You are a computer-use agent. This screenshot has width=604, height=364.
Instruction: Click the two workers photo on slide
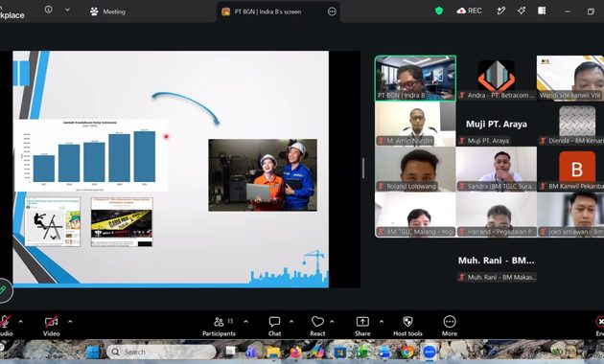click(x=263, y=175)
